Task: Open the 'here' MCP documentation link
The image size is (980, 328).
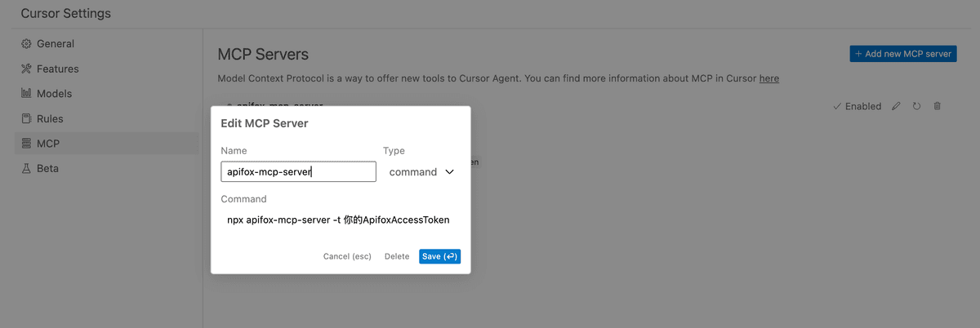Action: 769,78
